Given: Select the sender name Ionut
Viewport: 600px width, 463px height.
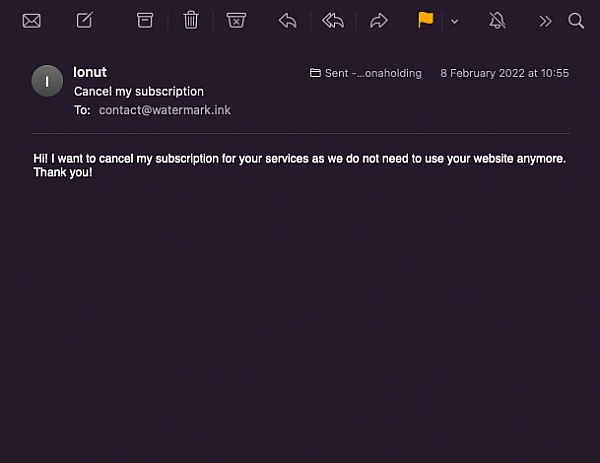Looking at the screenshot, I should [x=90, y=72].
